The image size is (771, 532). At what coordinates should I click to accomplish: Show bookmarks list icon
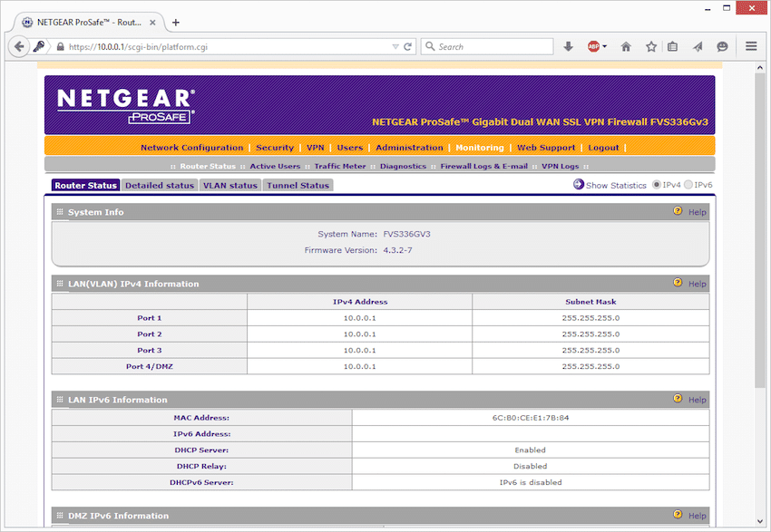click(672, 46)
